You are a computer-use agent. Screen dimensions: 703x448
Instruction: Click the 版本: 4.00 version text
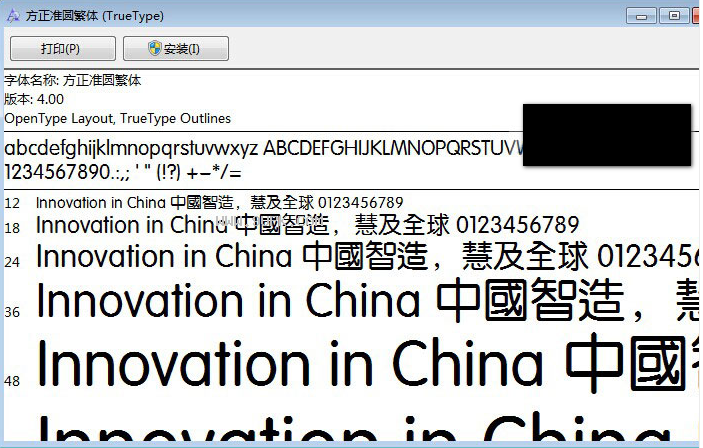[34, 99]
